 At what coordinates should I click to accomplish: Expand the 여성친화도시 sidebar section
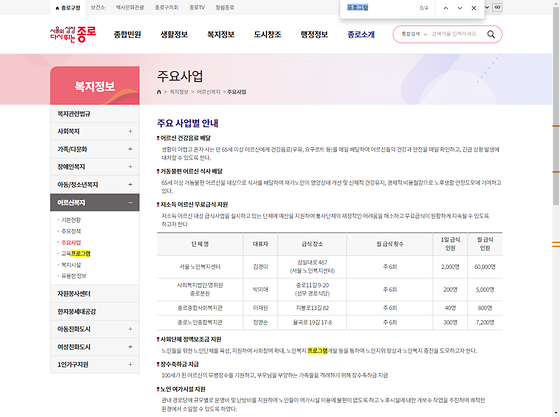point(130,347)
